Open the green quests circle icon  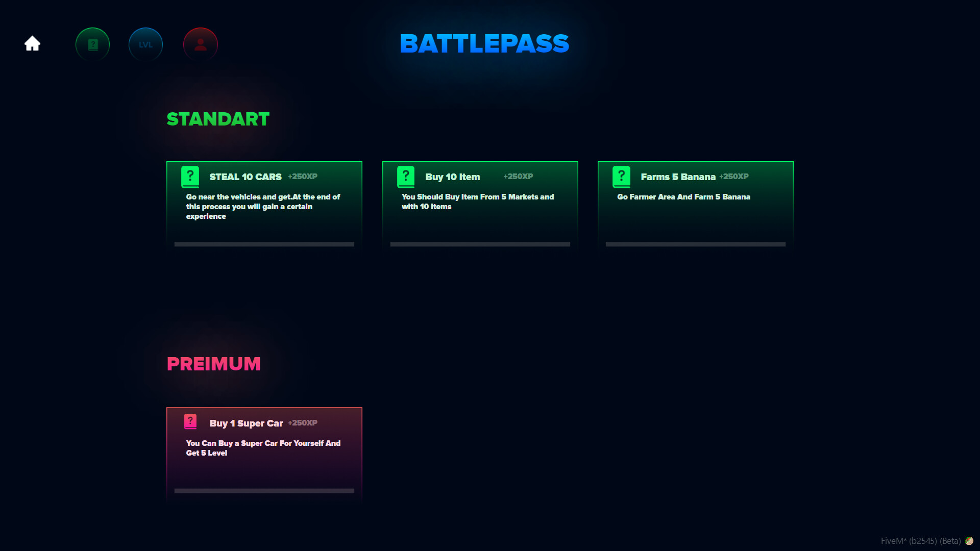pos(92,44)
